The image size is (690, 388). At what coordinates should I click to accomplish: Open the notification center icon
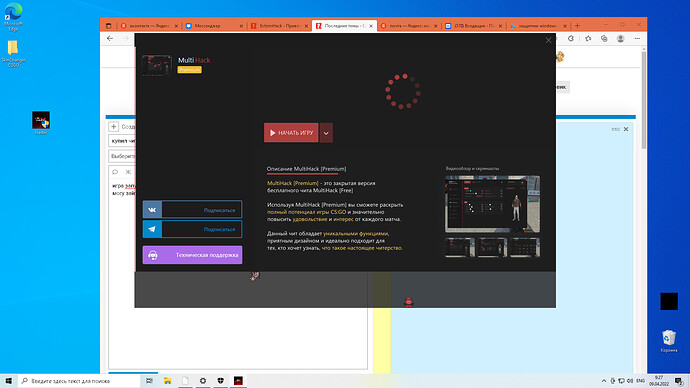tap(679, 381)
